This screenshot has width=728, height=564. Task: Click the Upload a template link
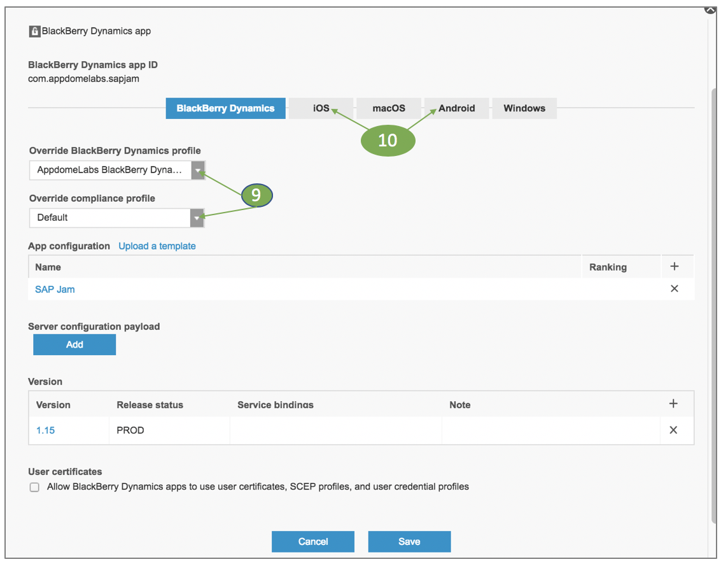pyautogui.click(x=157, y=246)
